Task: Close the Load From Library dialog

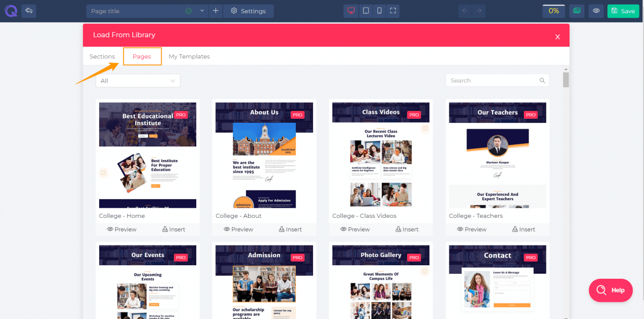Action: pyautogui.click(x=557, y=37)
